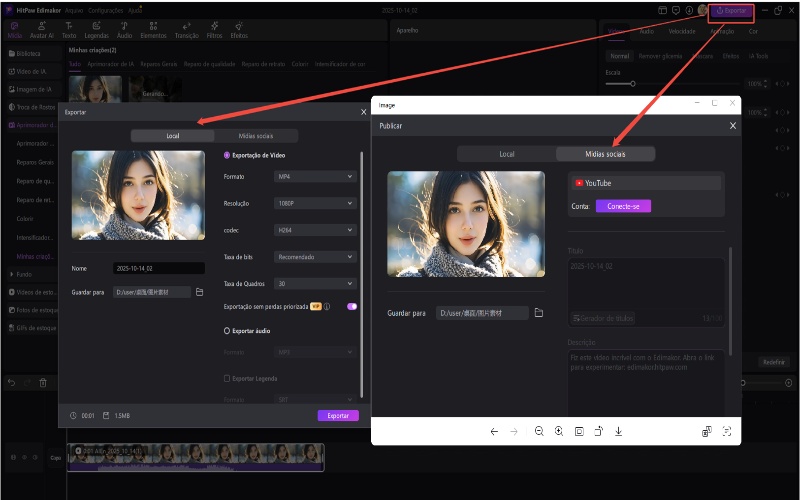Click the Exportar dialog vertical scrollbar
Screen dimensions: 800x500
362,274
